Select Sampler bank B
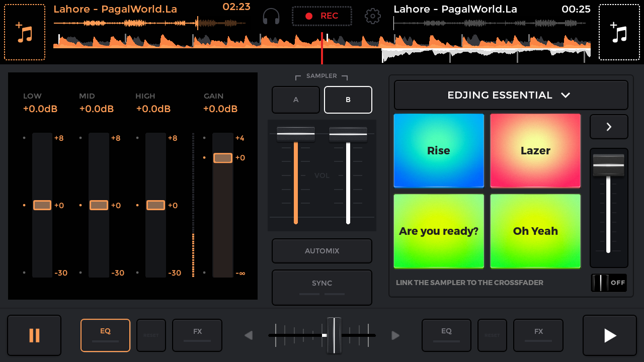This screenshot has width=644, height=362. coord(348,100)
